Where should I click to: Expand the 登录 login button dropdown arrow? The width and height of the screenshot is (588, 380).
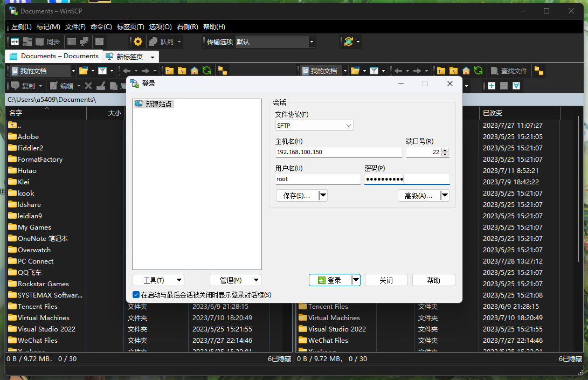356,280
